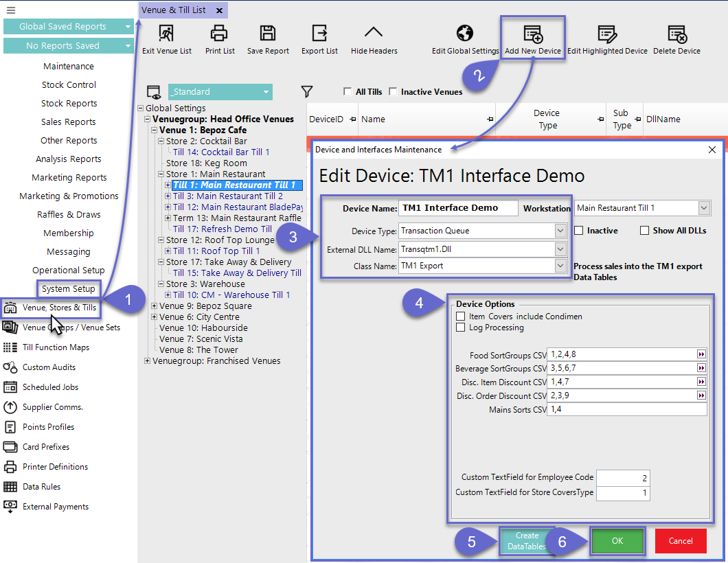The image size is (728, 563).
Task: Click the Export List icon
Action: tap(319, 33)
